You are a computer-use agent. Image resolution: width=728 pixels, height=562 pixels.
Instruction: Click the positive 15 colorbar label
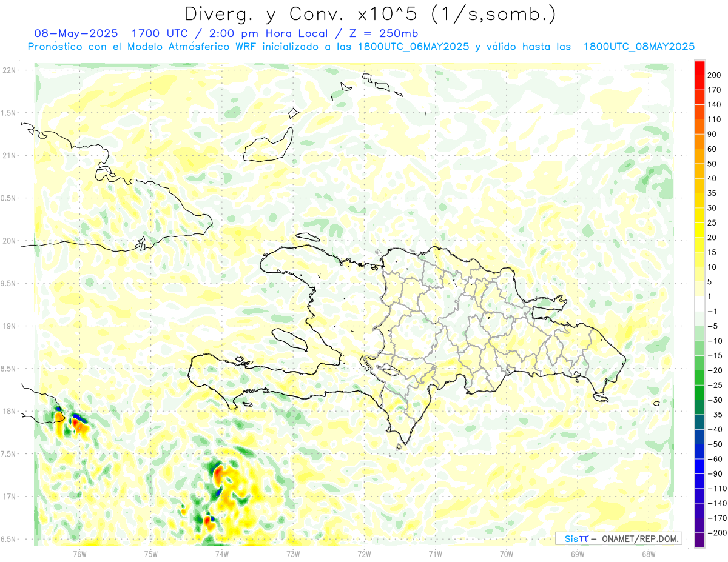(x=712, y=252)
